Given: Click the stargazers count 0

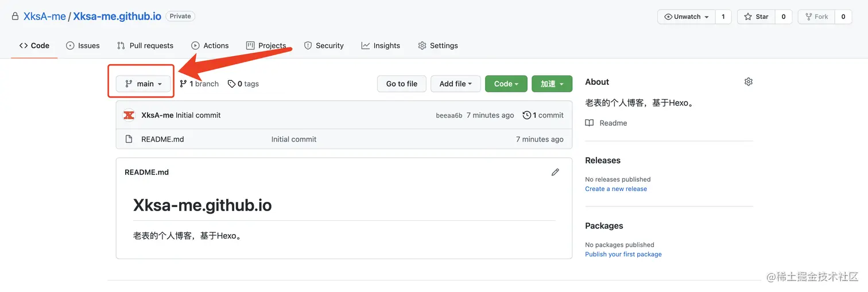Looking at the screenshot, I should click(784, 17).
